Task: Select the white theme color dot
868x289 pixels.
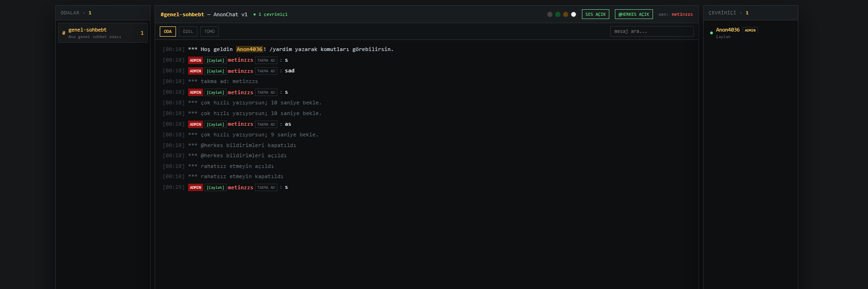Action: (574, 14)
